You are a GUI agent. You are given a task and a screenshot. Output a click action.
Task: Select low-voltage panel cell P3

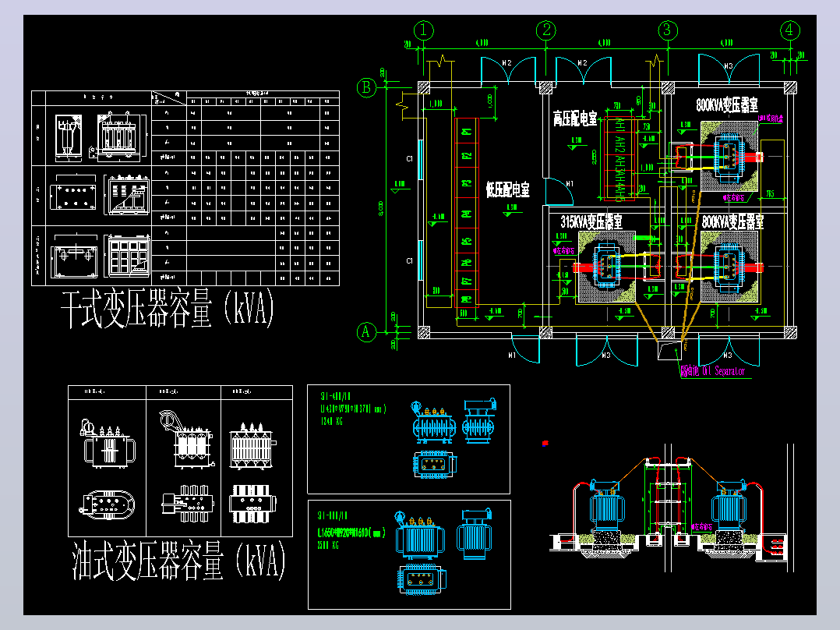point(467,182)
